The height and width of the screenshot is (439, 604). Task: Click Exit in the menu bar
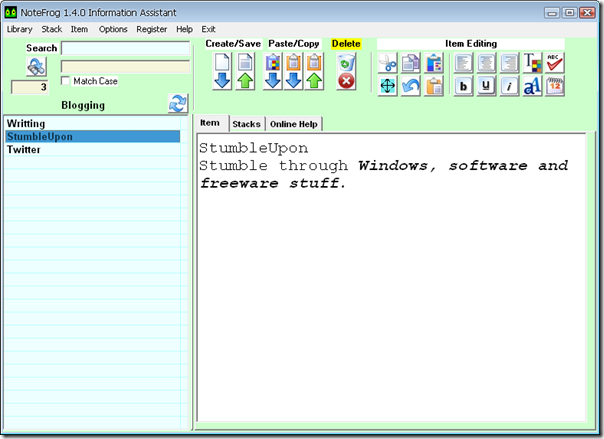pyautogui.click(x=208, y=29)
